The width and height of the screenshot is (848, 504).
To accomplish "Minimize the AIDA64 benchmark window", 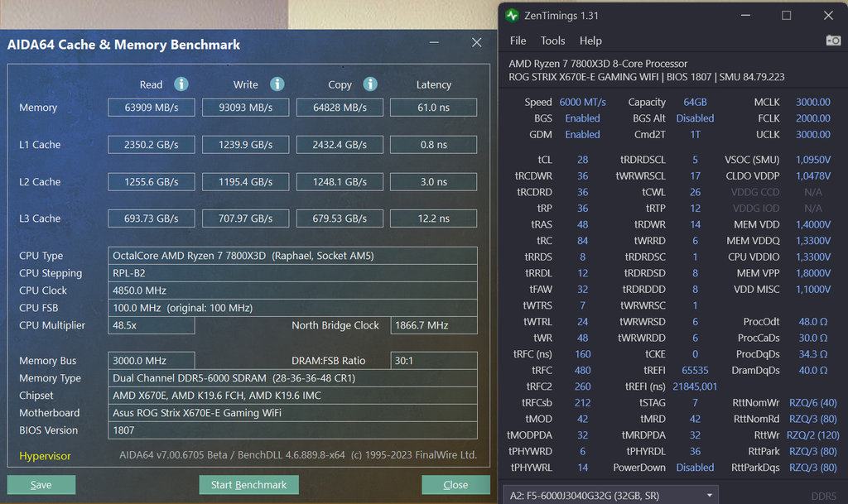I will 434,43.
